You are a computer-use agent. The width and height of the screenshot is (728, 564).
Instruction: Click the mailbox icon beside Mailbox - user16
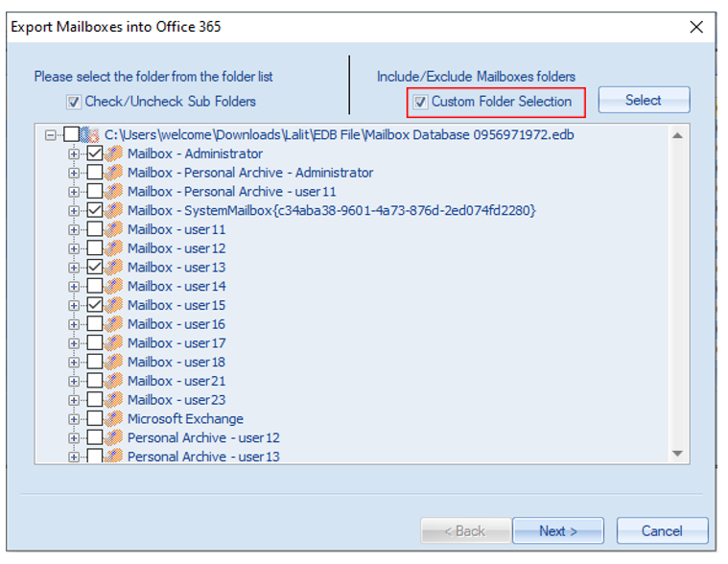[x=114, y=324]
